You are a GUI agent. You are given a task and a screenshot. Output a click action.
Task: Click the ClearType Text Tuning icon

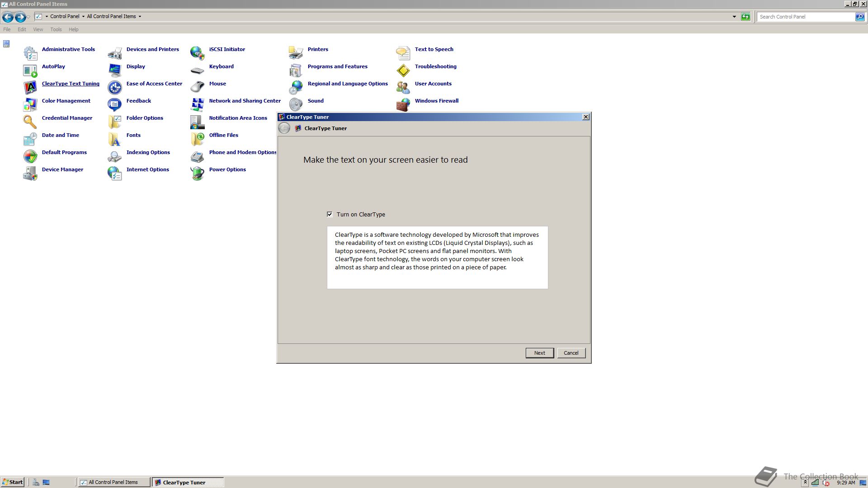click(x=30, y=88)
